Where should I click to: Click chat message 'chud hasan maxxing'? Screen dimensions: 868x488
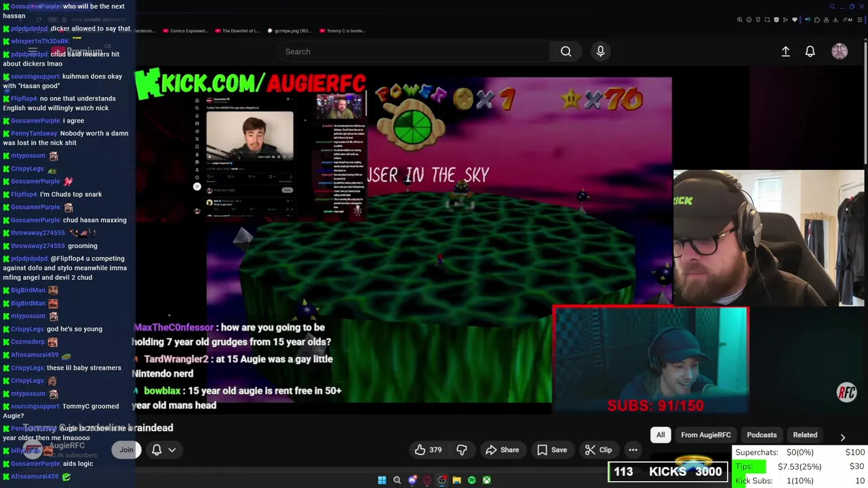[94, 220]
